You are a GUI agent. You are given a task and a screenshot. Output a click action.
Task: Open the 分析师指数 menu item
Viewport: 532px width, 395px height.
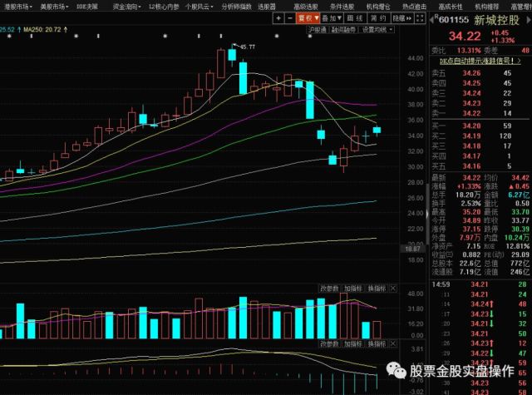click(x=236, y=7)
